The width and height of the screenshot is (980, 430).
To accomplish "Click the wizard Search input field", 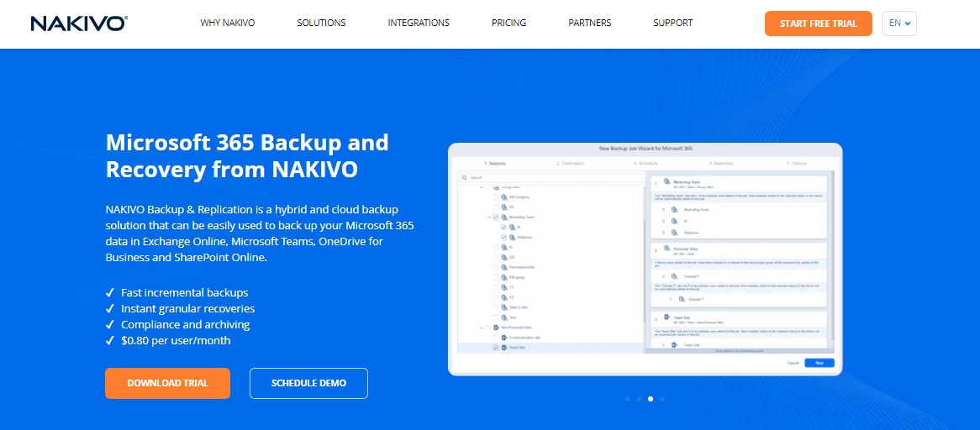I will pyautogui.click(x=552, y=178).
